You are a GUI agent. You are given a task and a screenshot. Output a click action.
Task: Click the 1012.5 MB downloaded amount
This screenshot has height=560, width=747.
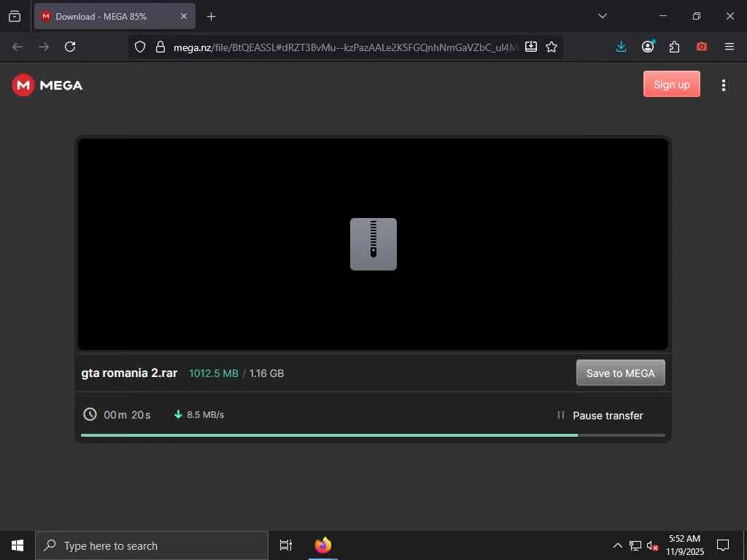[x=214, y=373]
